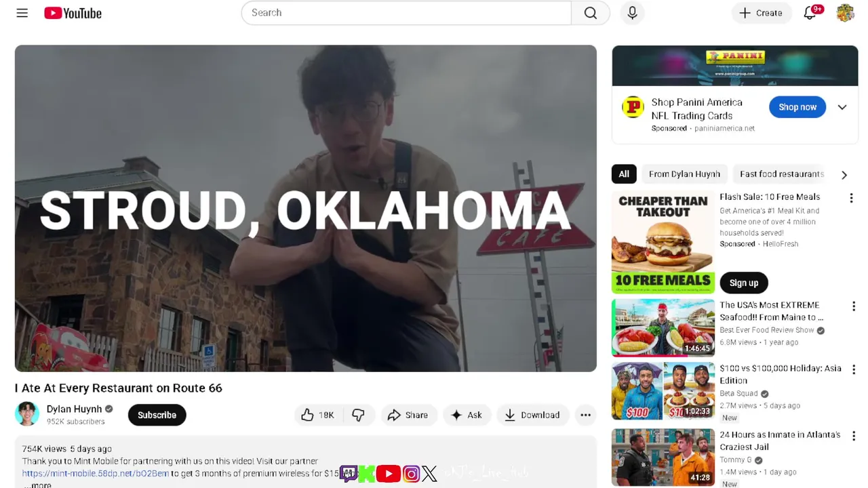Open the mint-mobile partner link
The width and height of the screenshot is (868, 488).
coord(95,473)
